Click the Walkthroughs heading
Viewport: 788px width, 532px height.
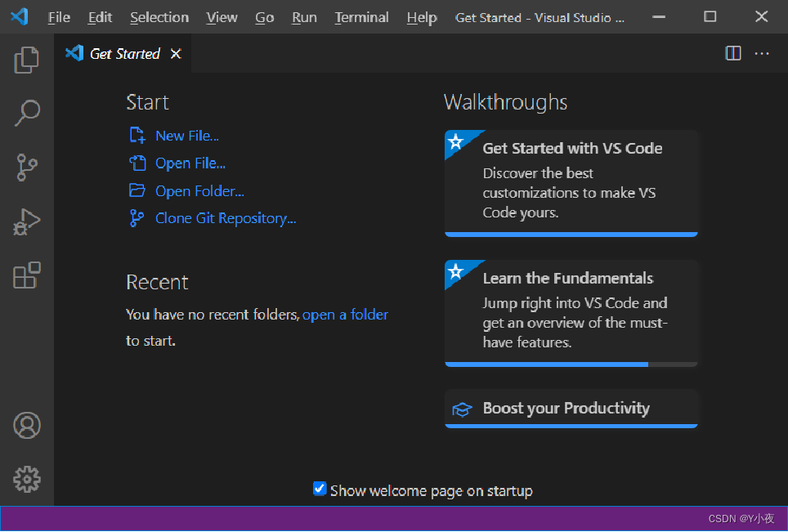tap(505, 102)
